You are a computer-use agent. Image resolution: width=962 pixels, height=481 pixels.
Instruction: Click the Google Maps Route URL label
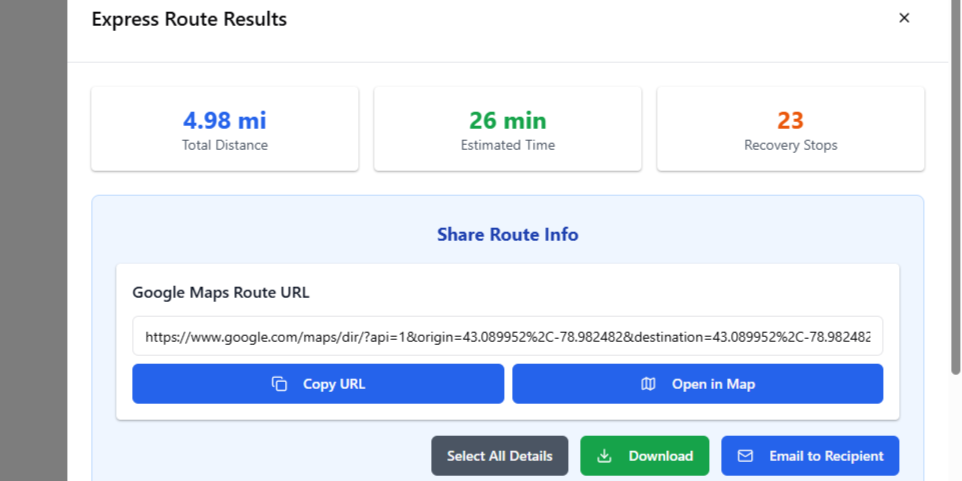[x=221, y=293]
